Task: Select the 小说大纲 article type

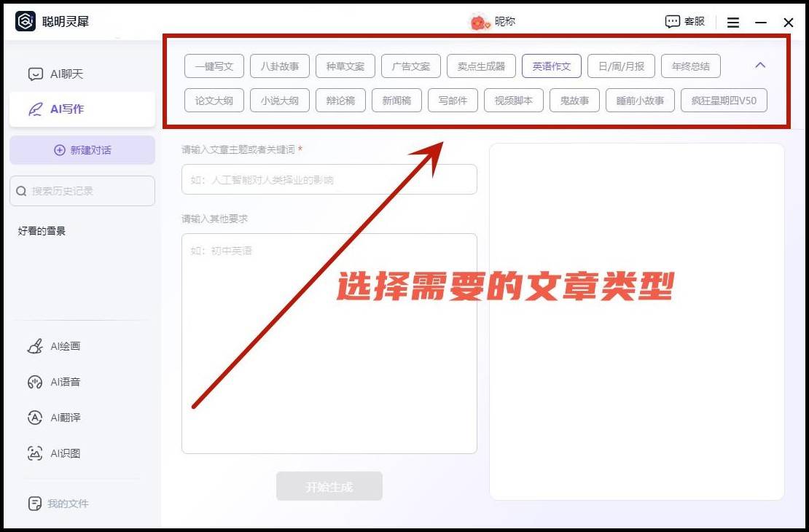Action: pos(280,100)
